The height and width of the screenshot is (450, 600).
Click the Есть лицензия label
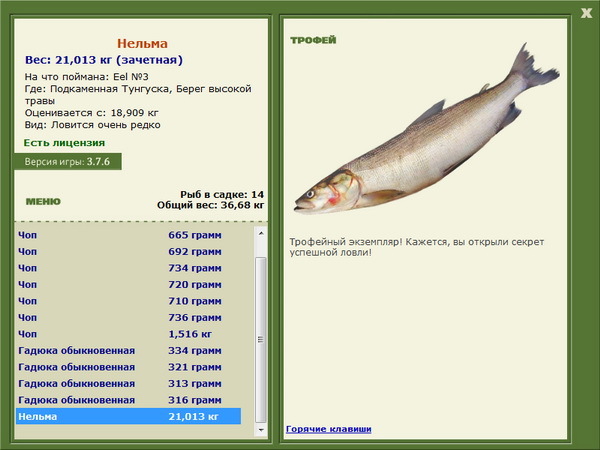point(64,143)
